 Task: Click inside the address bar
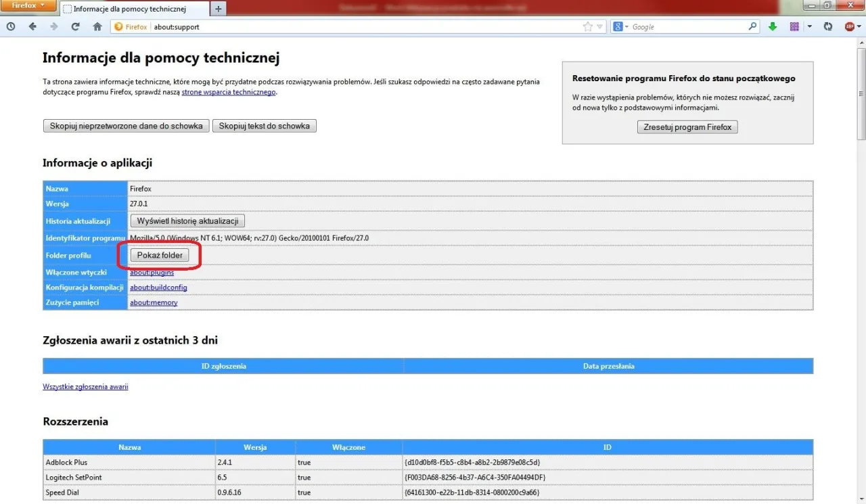click(x=338, y=27)
